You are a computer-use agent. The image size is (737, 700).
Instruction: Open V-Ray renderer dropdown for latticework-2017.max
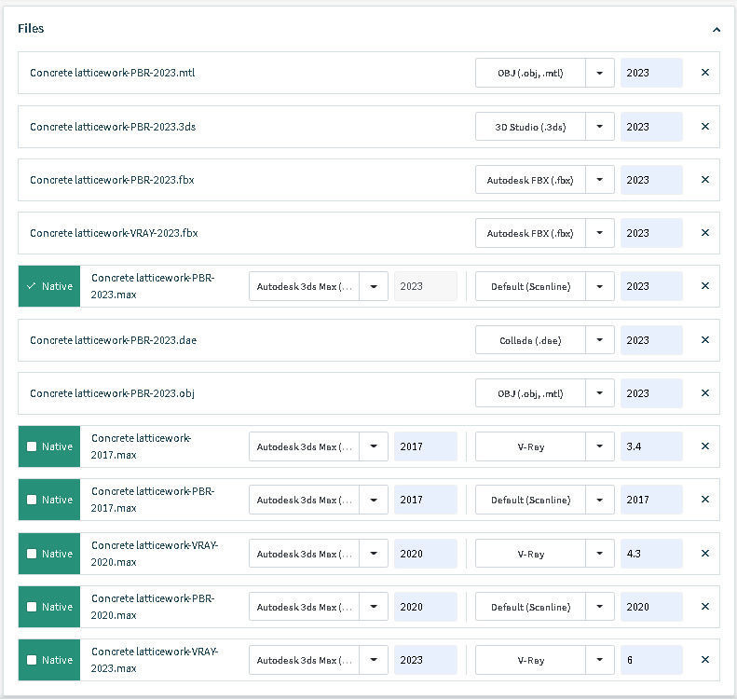(x=600, y=446)
